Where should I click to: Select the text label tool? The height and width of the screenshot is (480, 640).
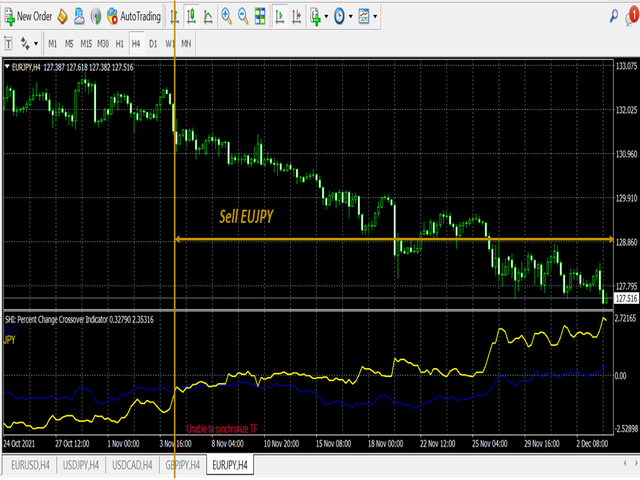coord(10,44)
